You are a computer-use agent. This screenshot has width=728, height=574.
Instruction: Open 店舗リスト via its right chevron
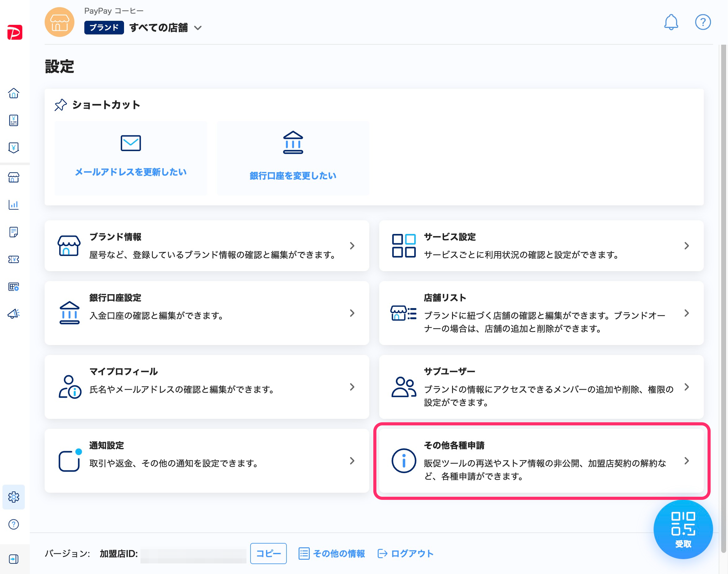tap(687, 313)
